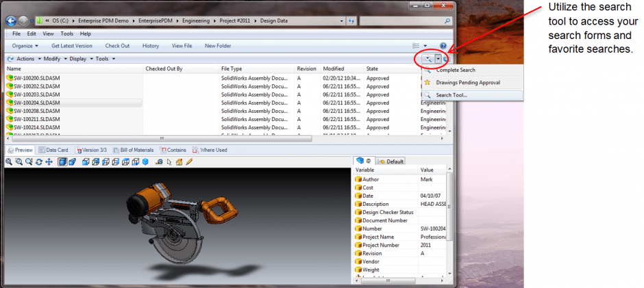The image size is (644, 288).
Task: Click the help question mark icon
Action: point(443,46)
